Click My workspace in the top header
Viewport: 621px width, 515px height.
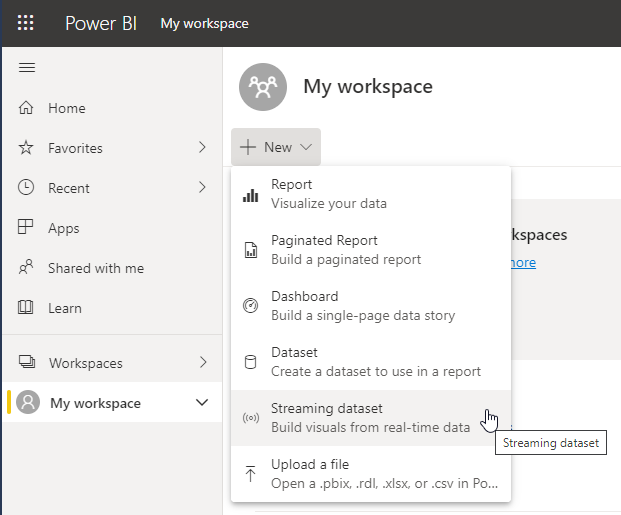(204, 23)
